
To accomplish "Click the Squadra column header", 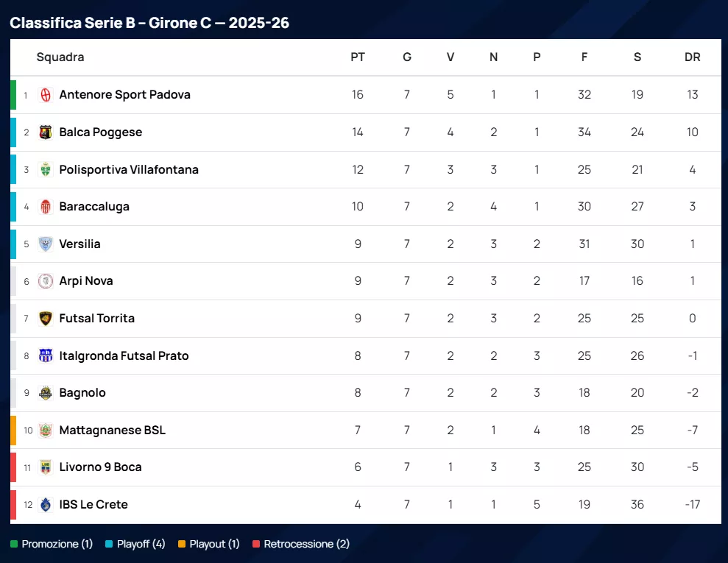I will coord(60,57).
